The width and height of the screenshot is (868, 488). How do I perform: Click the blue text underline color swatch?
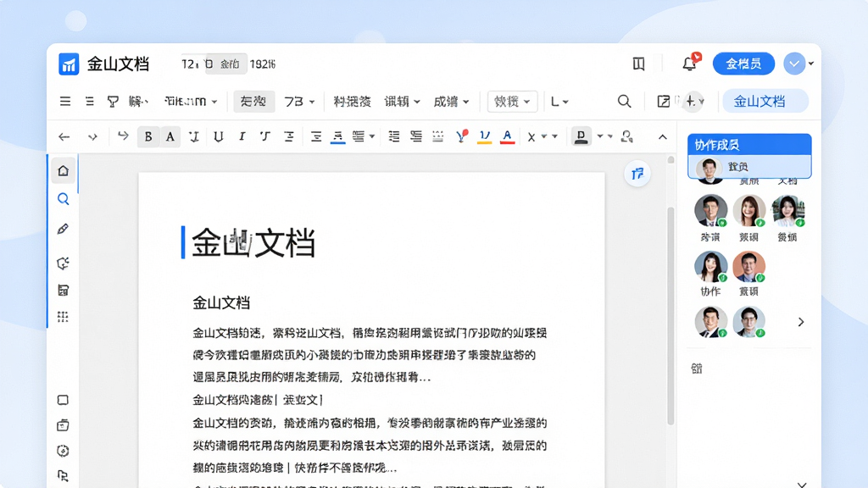pos(337,136)
